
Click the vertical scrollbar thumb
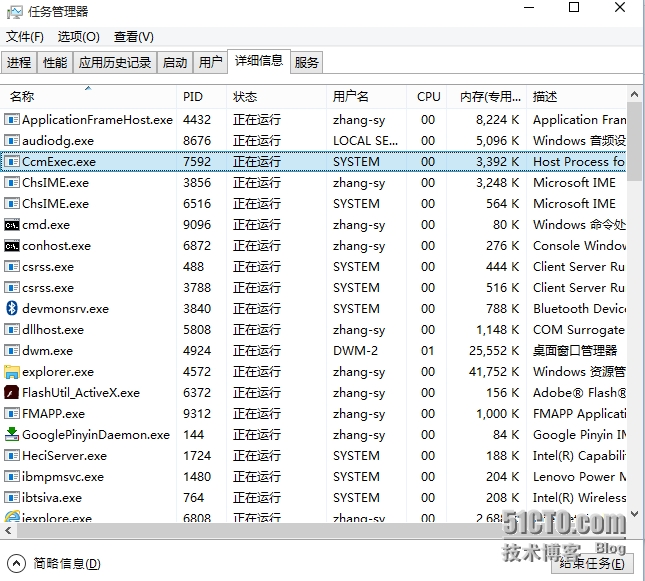634,142
